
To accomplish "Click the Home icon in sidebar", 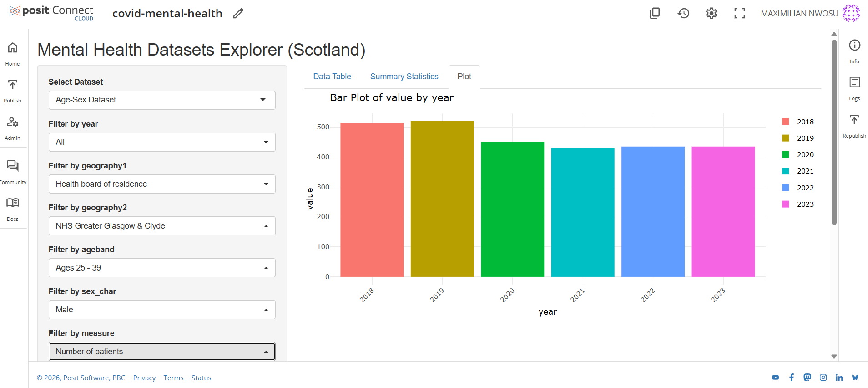I will pyautogui.click(x=13, y=48).
